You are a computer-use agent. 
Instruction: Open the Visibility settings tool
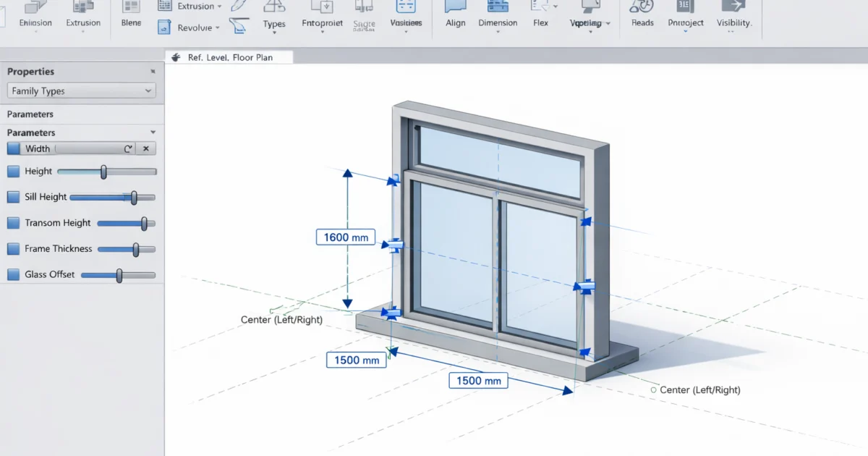pyautogui.click(x=733, y=14)
